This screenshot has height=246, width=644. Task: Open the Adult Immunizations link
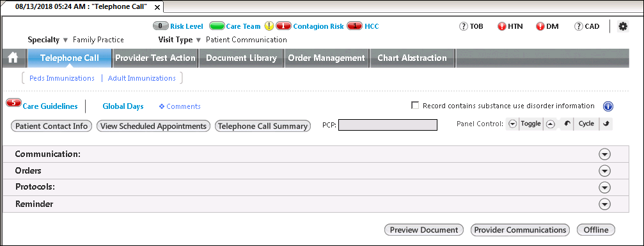pos(142,78)
